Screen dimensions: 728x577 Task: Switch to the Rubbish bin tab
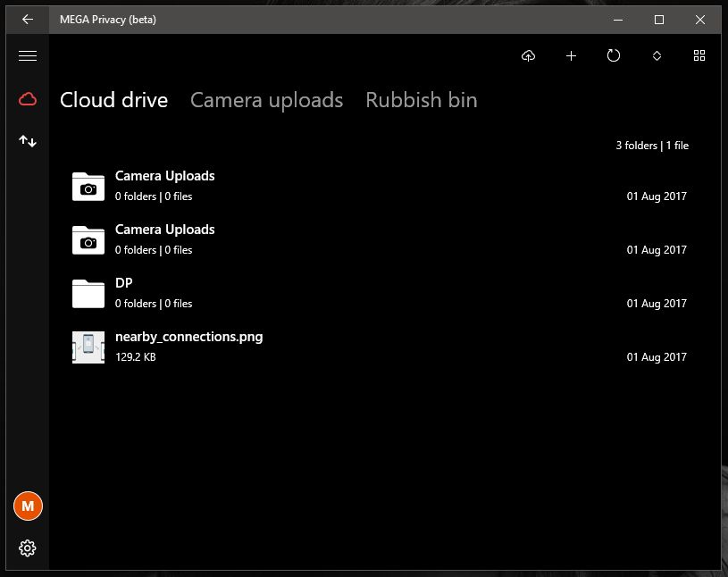[x=421, y=100]
